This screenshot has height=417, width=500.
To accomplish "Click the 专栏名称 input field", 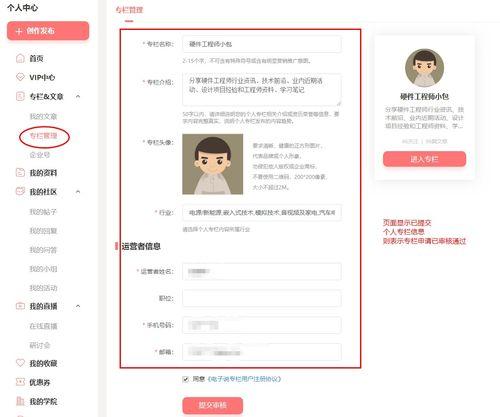I will coord(262,44).
